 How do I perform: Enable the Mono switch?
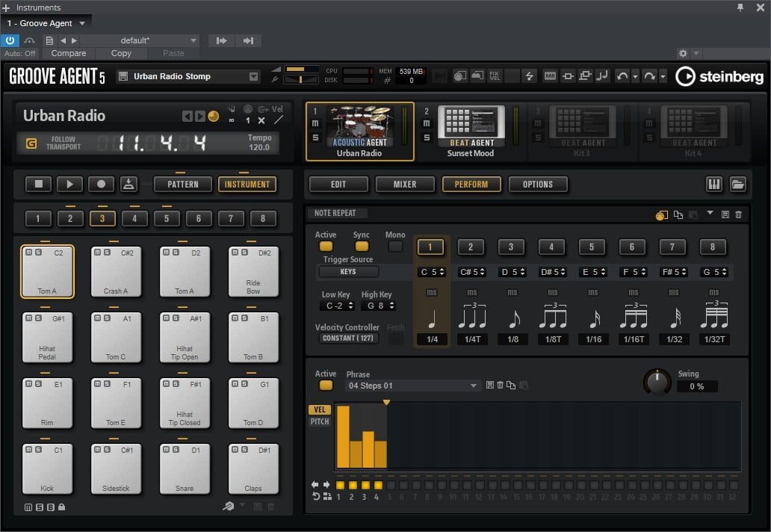395,246
